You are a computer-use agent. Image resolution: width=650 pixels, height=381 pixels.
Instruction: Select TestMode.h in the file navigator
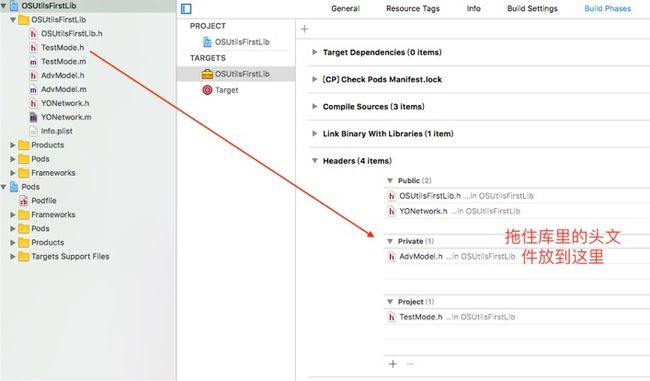coord(62,48)
